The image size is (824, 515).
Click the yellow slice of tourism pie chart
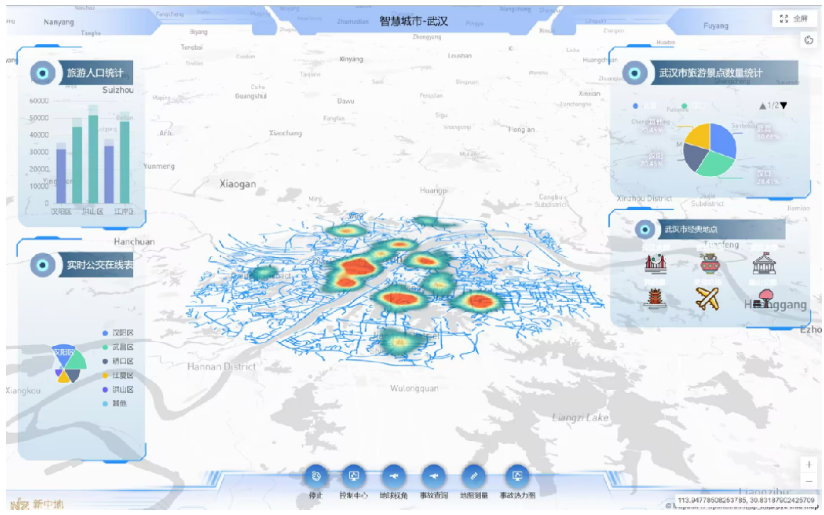699,137
